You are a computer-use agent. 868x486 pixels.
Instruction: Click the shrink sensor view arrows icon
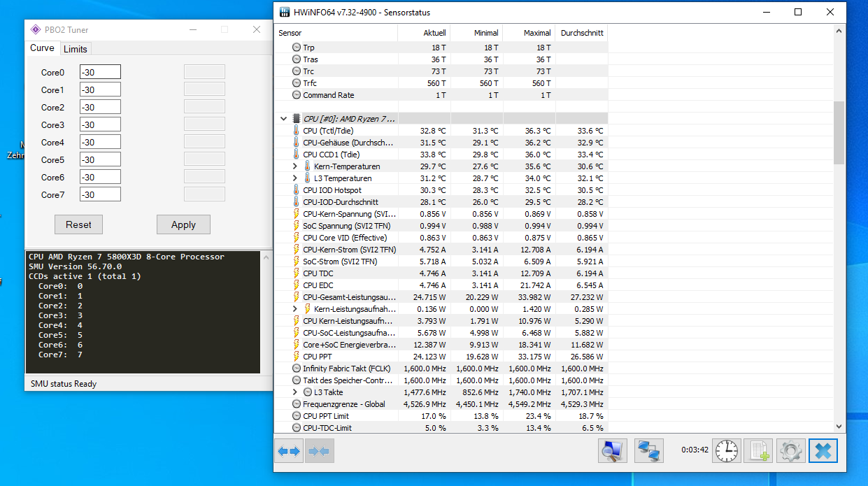point(319,451)
